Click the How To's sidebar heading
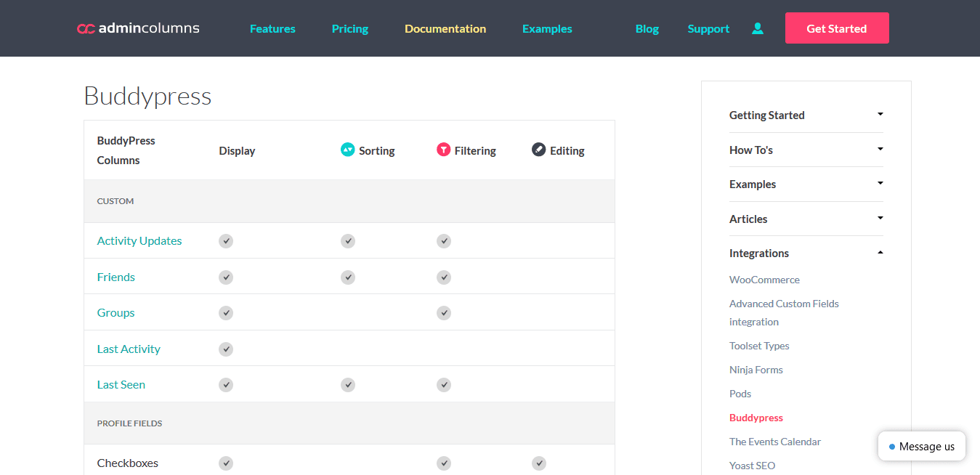Viewport: 980px width, 475px height. 751,150
